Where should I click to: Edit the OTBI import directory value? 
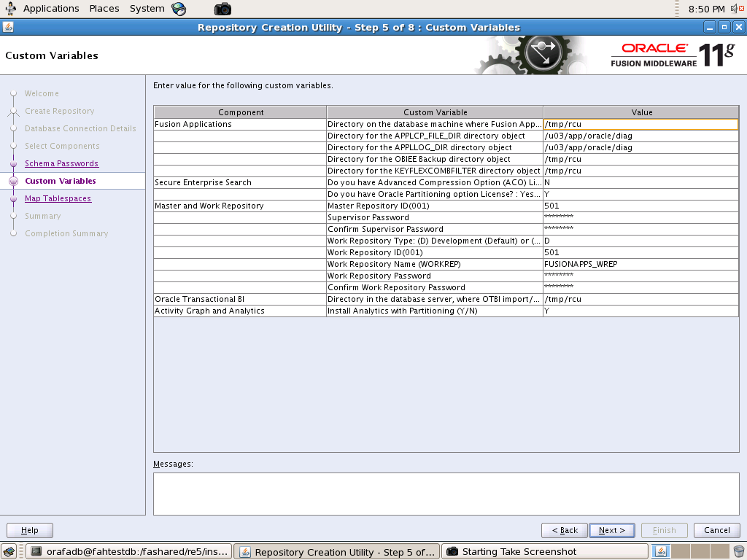pos(640,299)
